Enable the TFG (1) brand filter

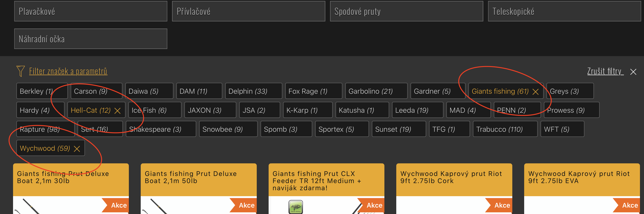pyautogui.click(x=449, y=129)
